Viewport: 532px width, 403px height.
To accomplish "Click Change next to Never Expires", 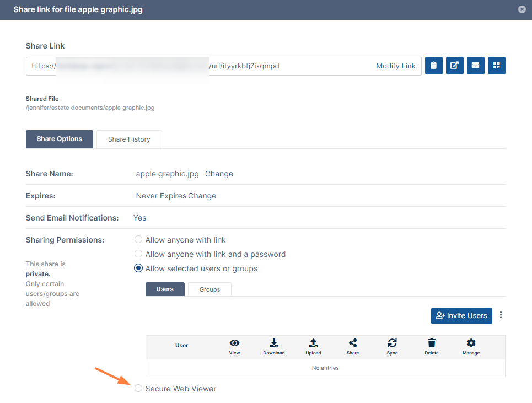I will click(202, 196).
